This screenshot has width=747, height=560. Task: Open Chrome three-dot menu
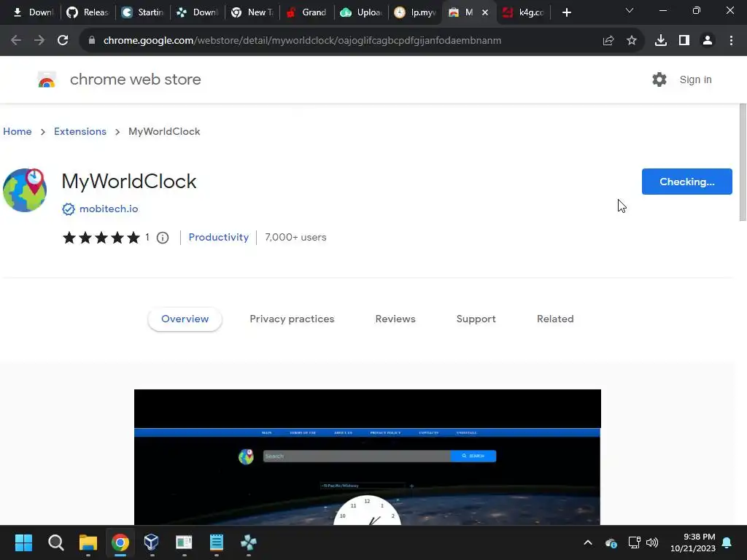coord(731,41)
